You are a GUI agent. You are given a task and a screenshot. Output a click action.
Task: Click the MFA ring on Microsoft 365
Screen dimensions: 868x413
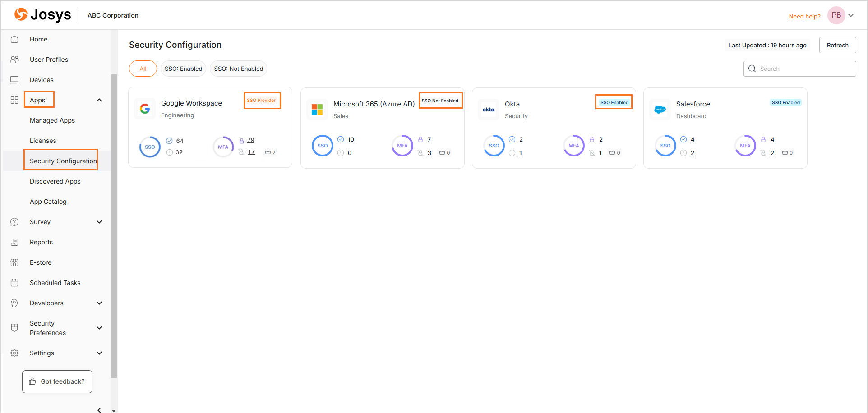coord(402,146)
